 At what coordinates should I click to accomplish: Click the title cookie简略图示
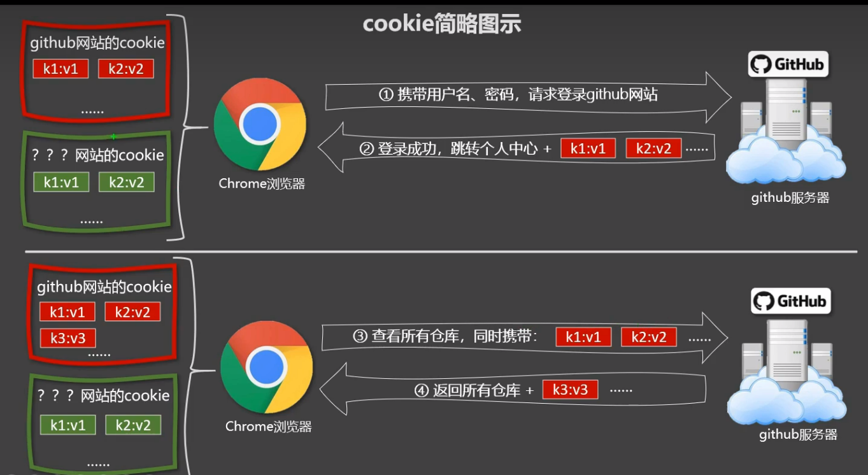click(x=442, y=24)
